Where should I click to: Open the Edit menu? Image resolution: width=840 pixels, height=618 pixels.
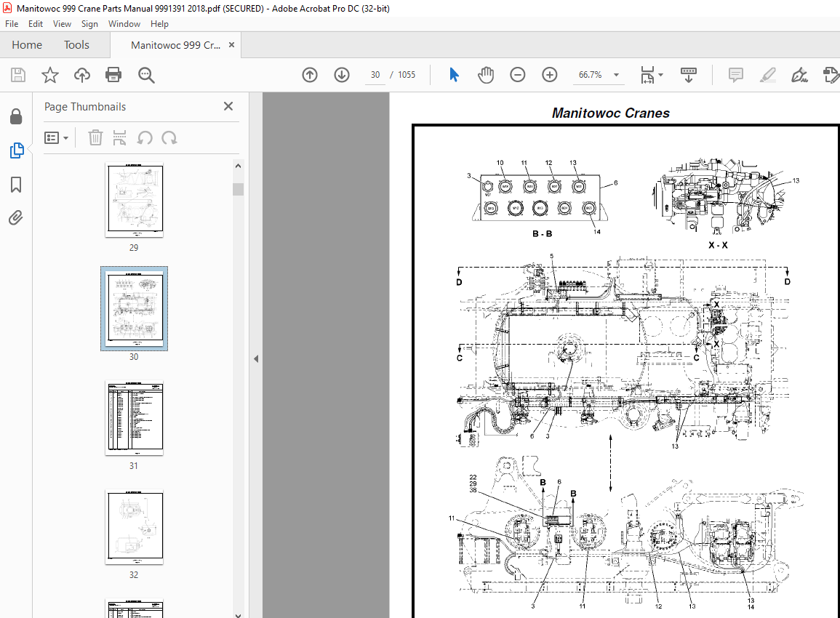(36, 23)
